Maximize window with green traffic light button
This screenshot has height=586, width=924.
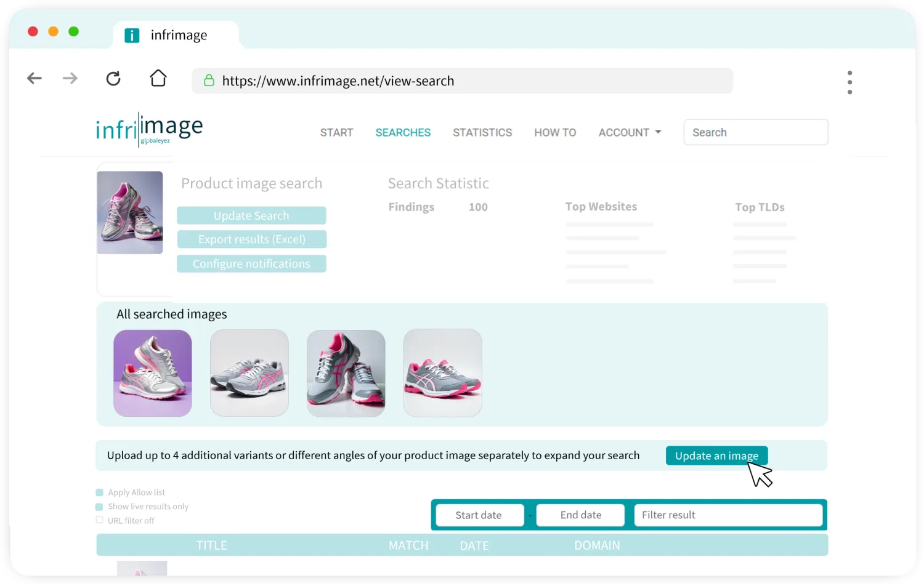tap(74, 31)
